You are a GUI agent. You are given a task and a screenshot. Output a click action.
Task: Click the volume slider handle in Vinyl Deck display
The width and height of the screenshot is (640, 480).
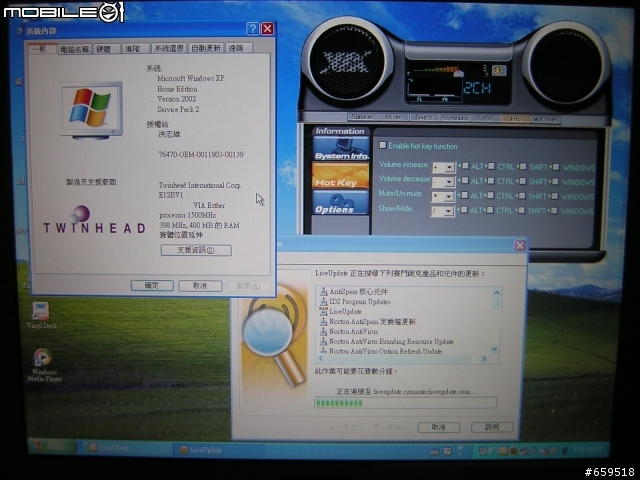[x=459, y=73]
